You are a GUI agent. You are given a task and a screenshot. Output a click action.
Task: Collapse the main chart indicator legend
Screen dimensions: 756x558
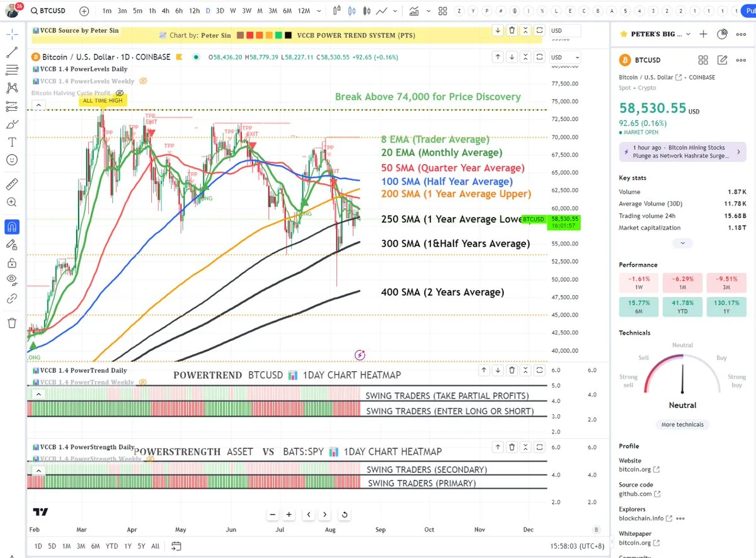37,105
